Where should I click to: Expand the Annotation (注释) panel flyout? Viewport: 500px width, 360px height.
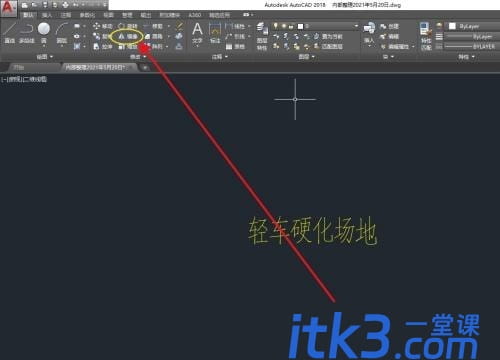(x=220, y=57)
